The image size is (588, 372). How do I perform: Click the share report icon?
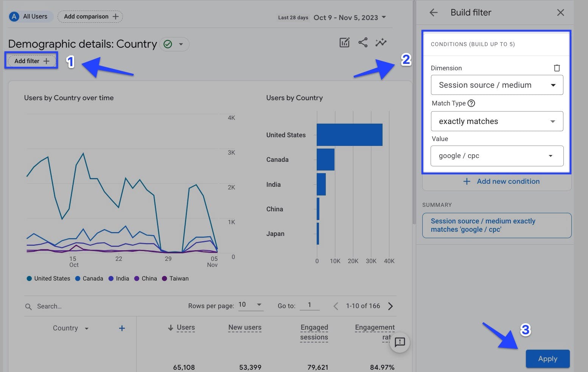coord(363,43)
